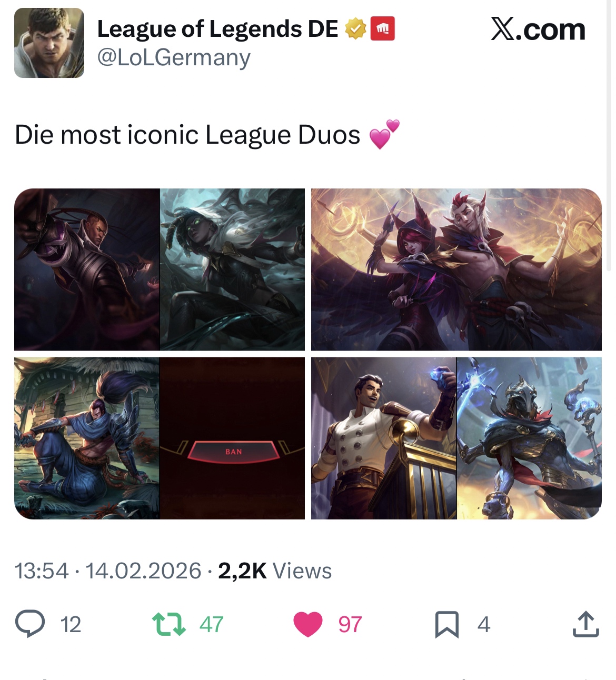The width and height of the screenshot is (616, 680).
Task: Click the 47 retweet count
Action: click(x=212, y=625)
